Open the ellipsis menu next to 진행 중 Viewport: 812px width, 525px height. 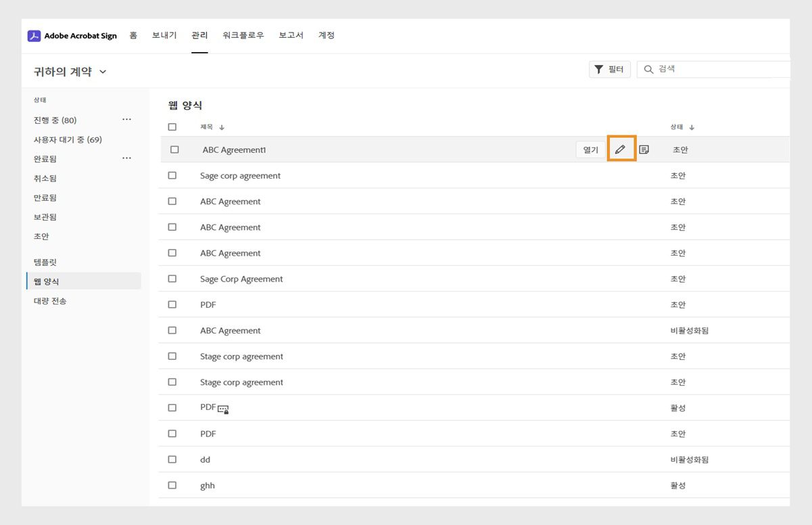coord(126,119)
